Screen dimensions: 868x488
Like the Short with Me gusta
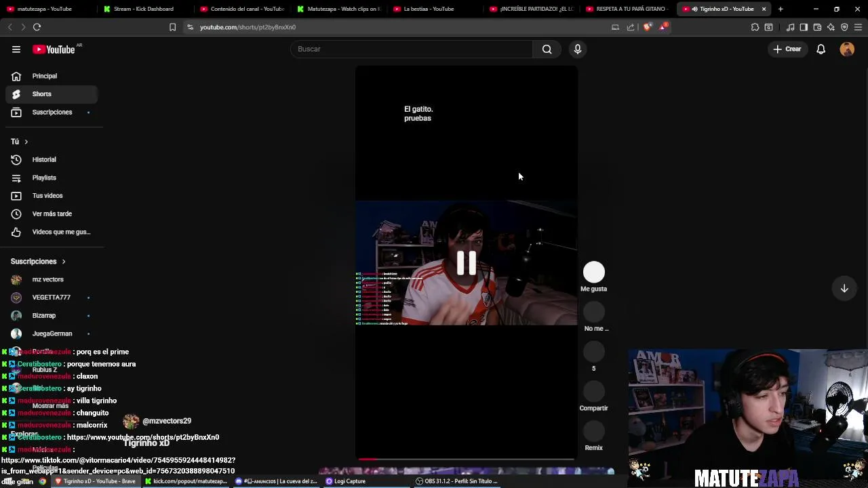pyautogui.click(x=593, y=272)
